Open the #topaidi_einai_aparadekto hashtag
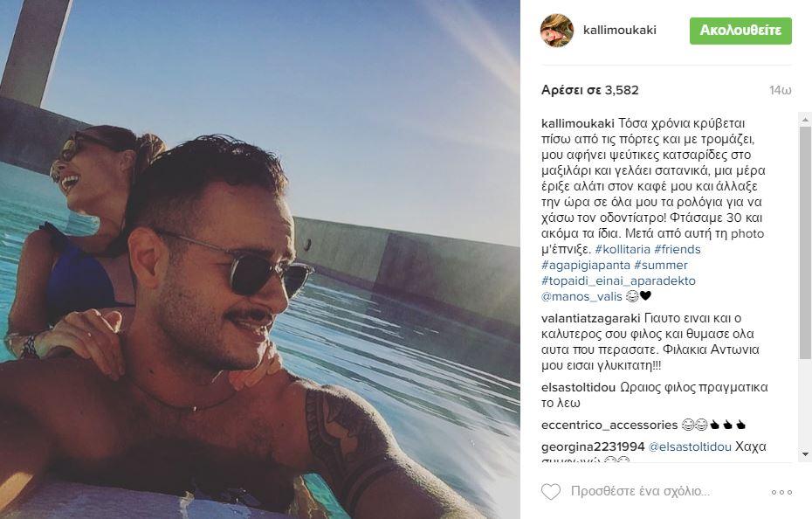This screenshot has height=519, width=812. tap(618, 281)
